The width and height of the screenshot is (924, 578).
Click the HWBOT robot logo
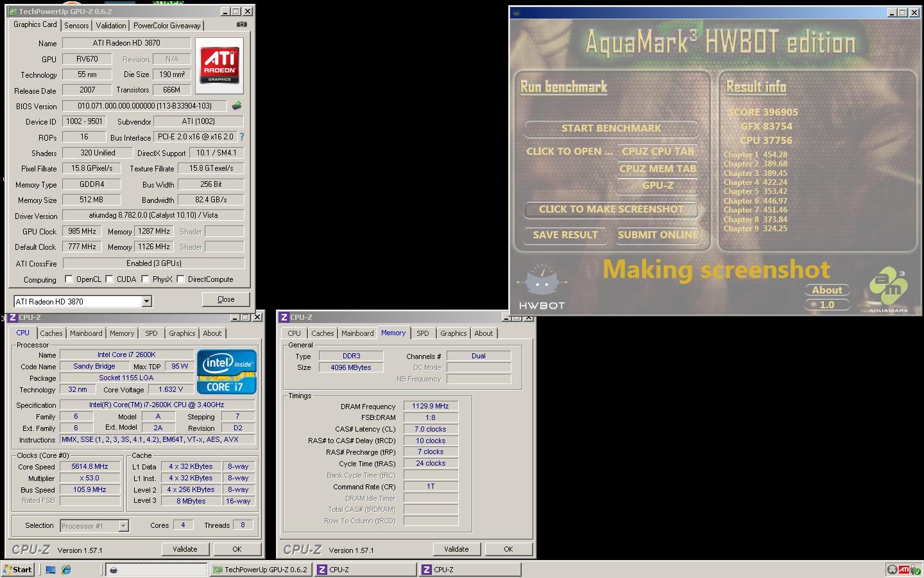coord(542,286)
